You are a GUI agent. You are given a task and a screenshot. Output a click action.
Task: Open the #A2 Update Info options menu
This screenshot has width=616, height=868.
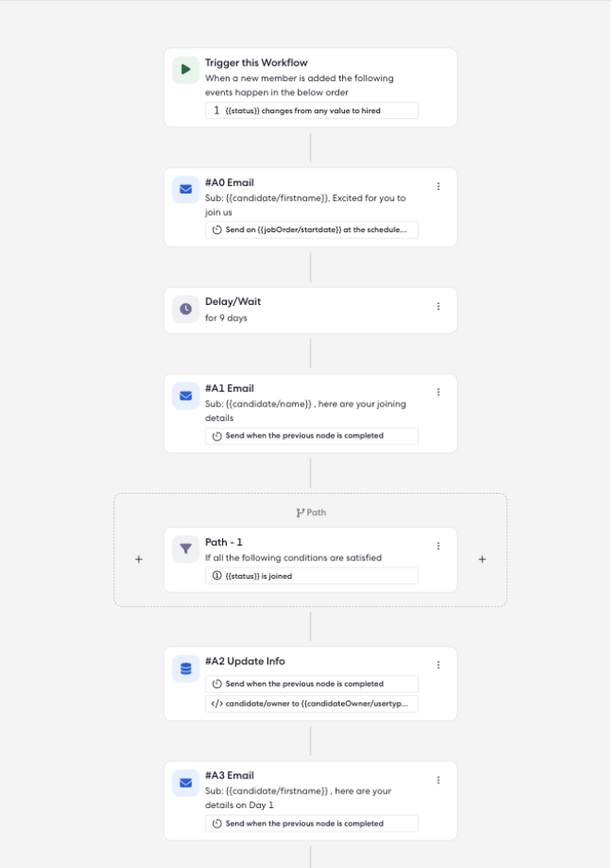(x=438, y=665)
